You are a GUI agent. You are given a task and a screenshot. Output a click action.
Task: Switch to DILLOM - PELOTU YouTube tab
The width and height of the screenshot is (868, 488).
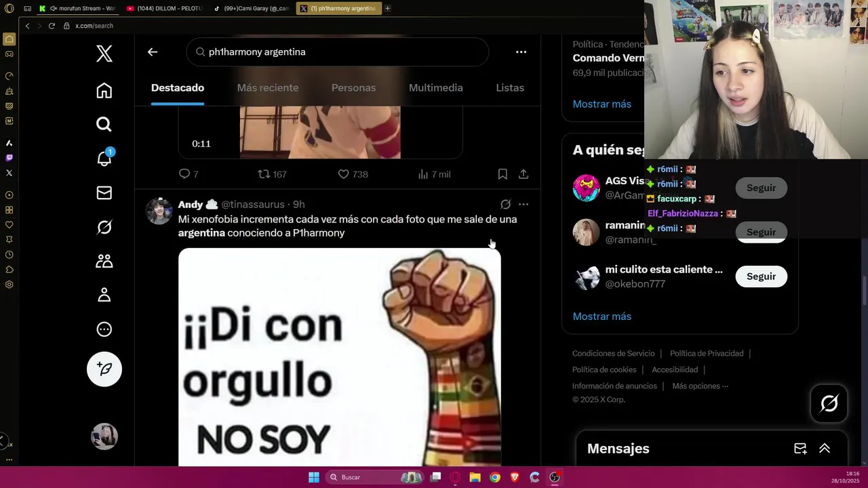165,8
